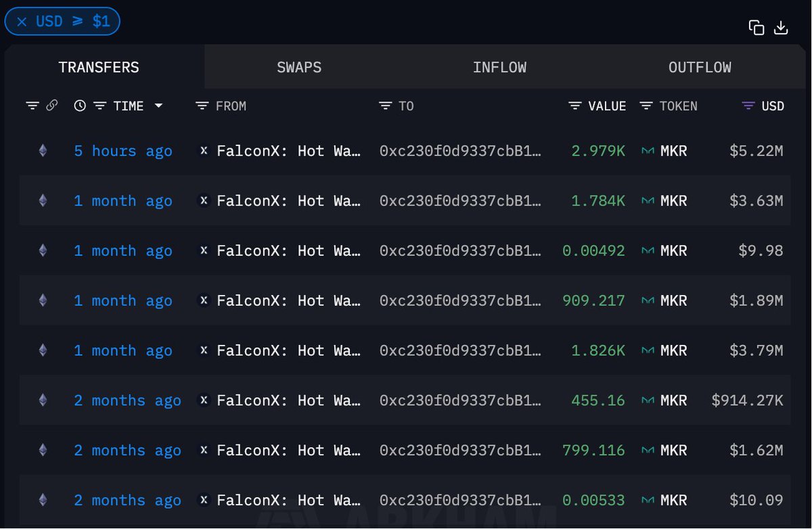This screenshot has width=812, height=529.
Task: Switch to the INFLOW tab
Action: coord(499,68)
